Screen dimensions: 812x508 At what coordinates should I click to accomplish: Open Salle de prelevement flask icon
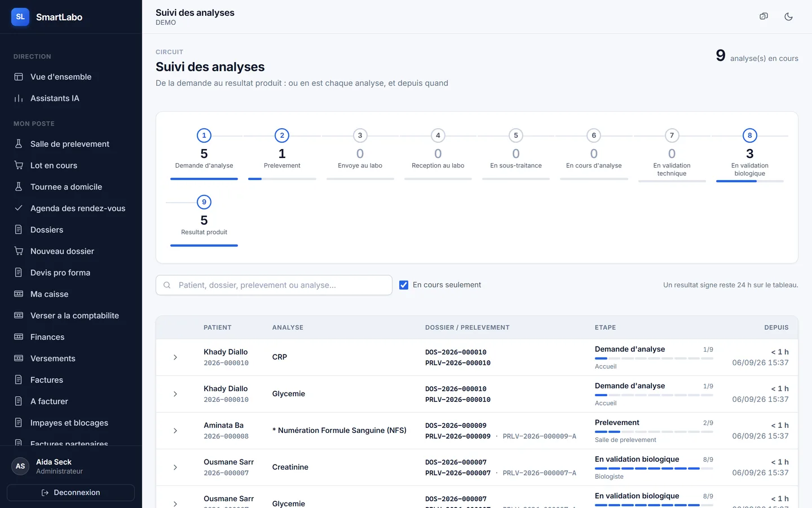pos(19,144)
